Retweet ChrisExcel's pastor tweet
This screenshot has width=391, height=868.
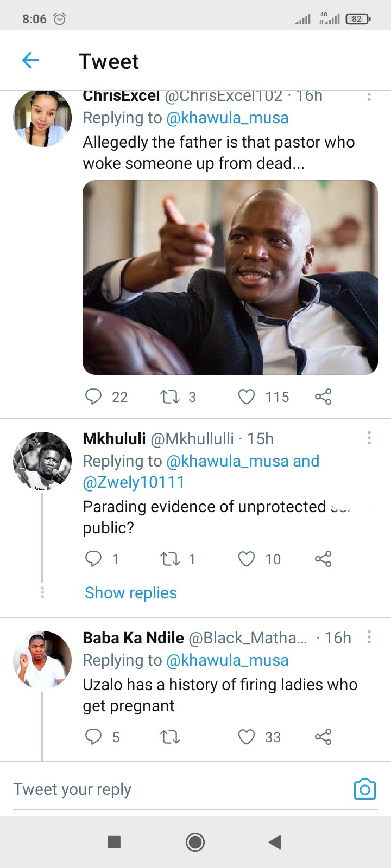170,397
